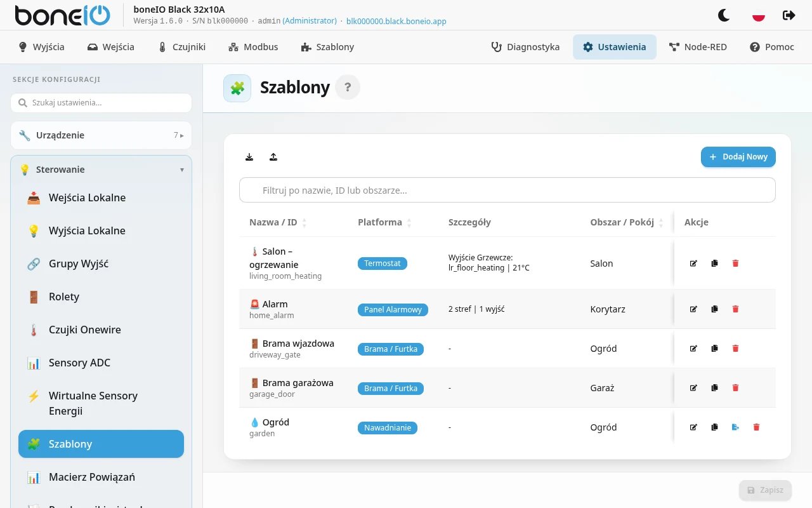Open help via the question mark beside Szablony

click(x=348, y=88)
